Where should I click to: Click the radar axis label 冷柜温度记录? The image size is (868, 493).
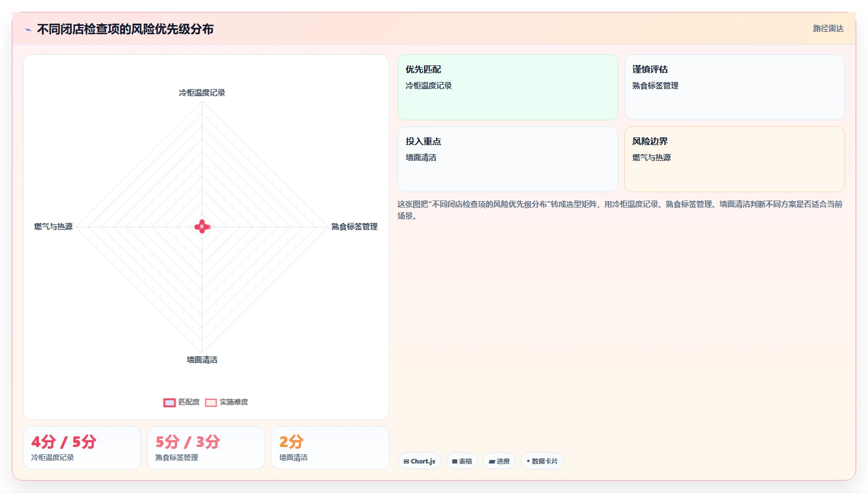[x=202, y=93]
